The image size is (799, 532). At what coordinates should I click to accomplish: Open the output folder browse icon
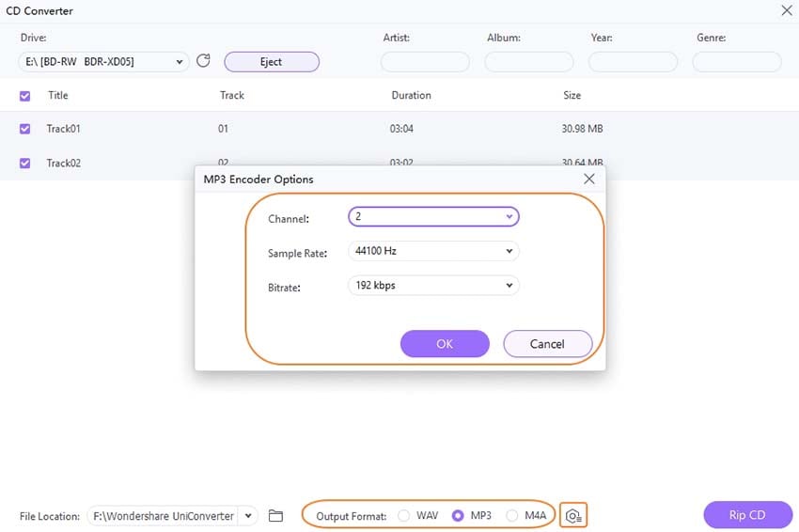pyautogui.click(x=275, y=516)
